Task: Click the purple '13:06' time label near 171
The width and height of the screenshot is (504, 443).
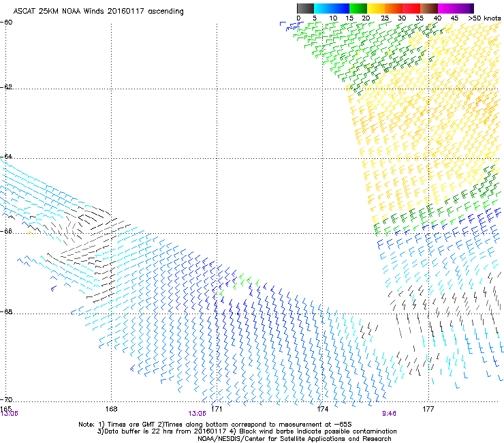Action: click(x=197, y=414)
